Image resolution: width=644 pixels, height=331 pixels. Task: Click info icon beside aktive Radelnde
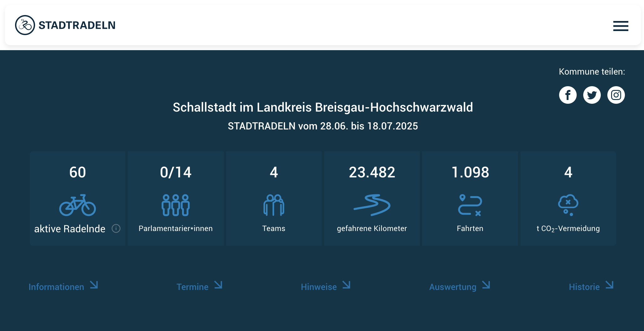[116, 229]
